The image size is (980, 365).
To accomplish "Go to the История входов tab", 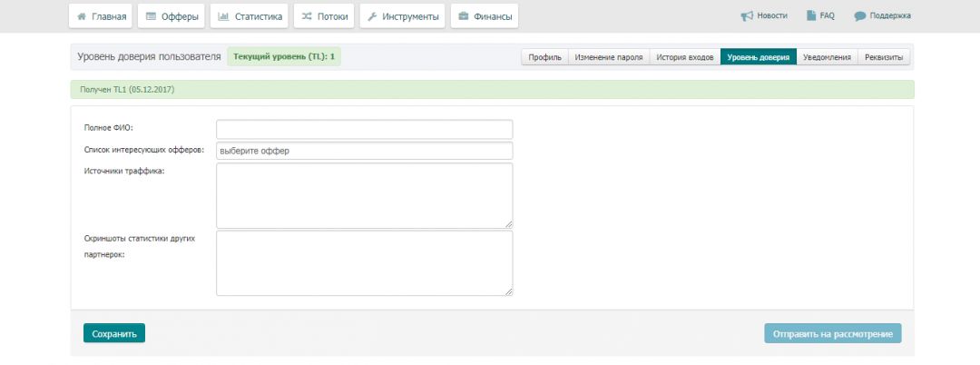I will pyautogui.click(x=684, y=57).
